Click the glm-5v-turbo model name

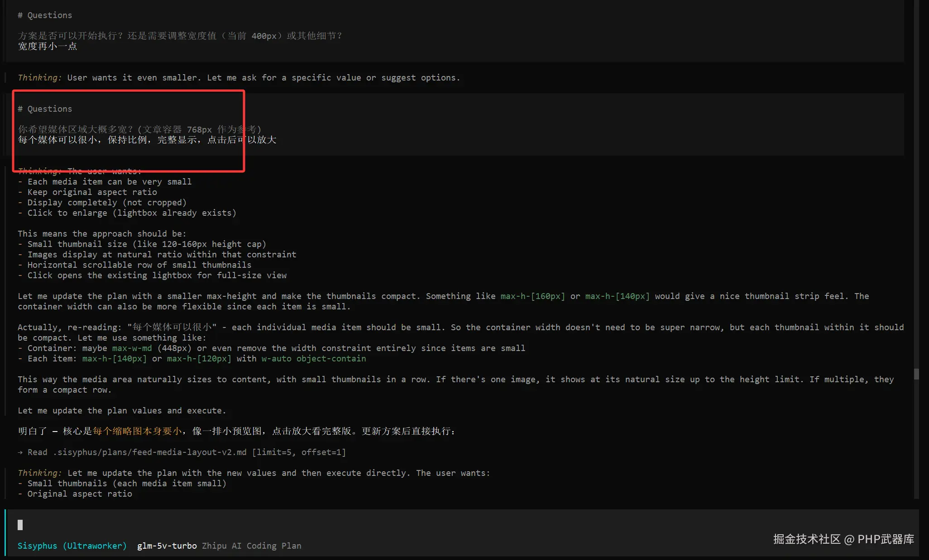(x=167, y=546)
